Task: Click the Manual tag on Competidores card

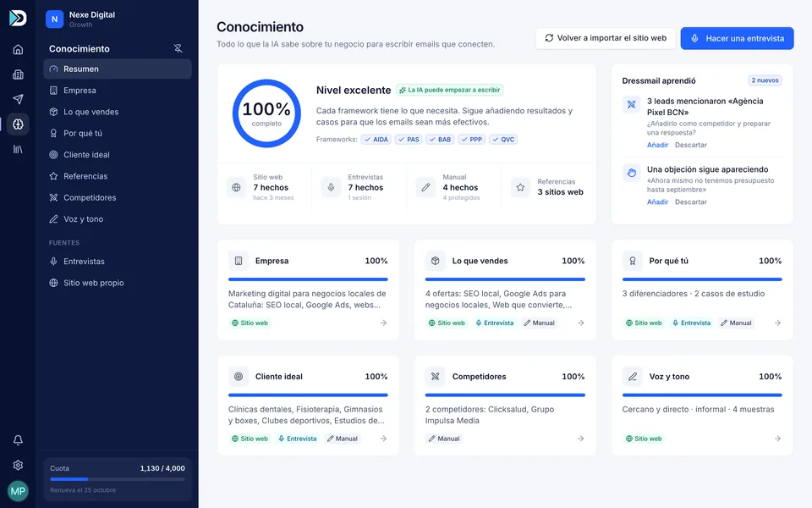Action: tap(444, 439)
